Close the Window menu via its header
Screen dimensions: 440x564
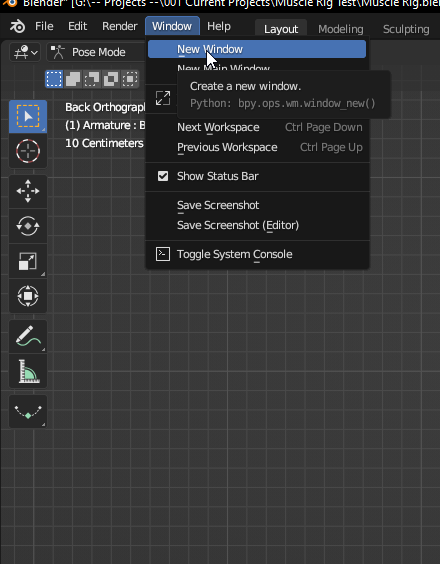(x=172, y=26)
